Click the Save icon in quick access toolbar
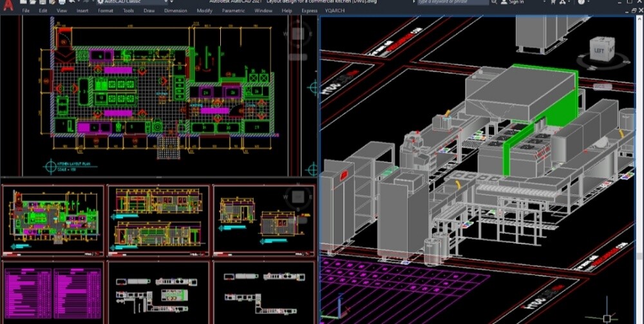 (43, 2)
